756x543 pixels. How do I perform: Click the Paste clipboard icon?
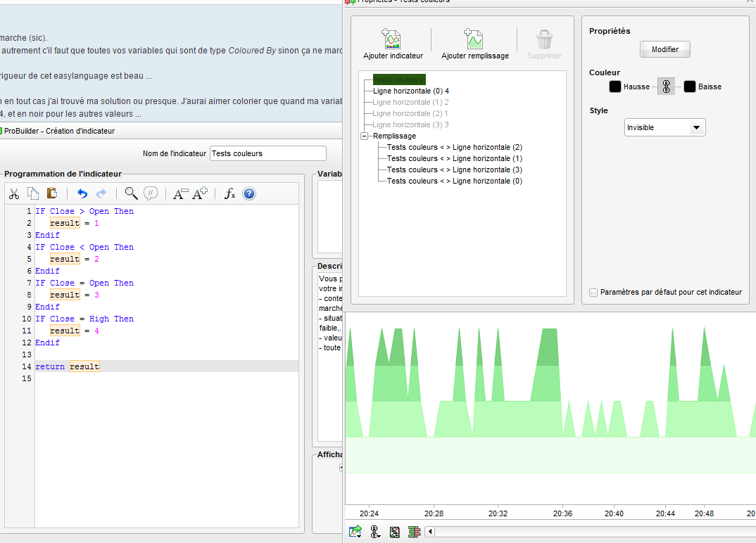click(51, 194)
